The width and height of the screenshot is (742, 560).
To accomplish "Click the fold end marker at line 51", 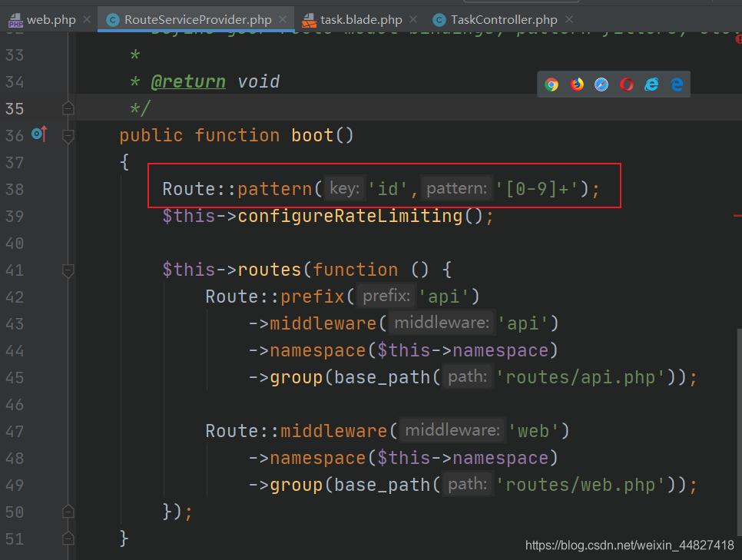I will click(x=68, y=538).
